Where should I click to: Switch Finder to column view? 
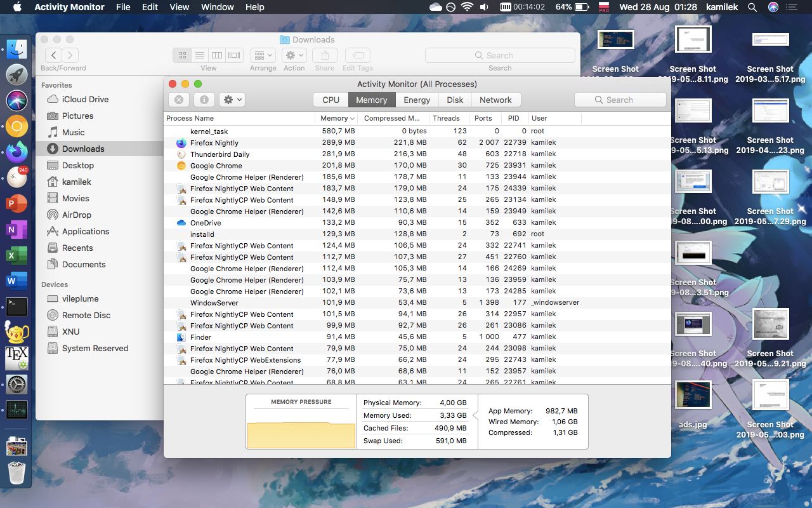(217, 56)
